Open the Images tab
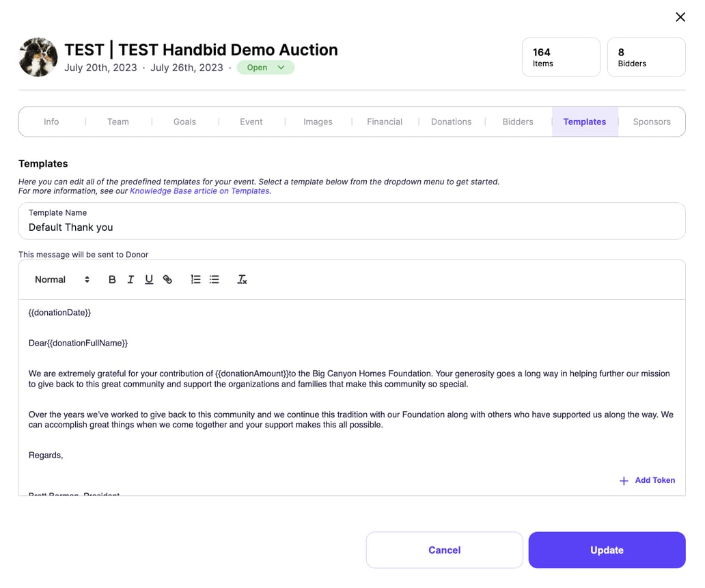This screenshot has width=705, height=588. [x=318, y=122]
